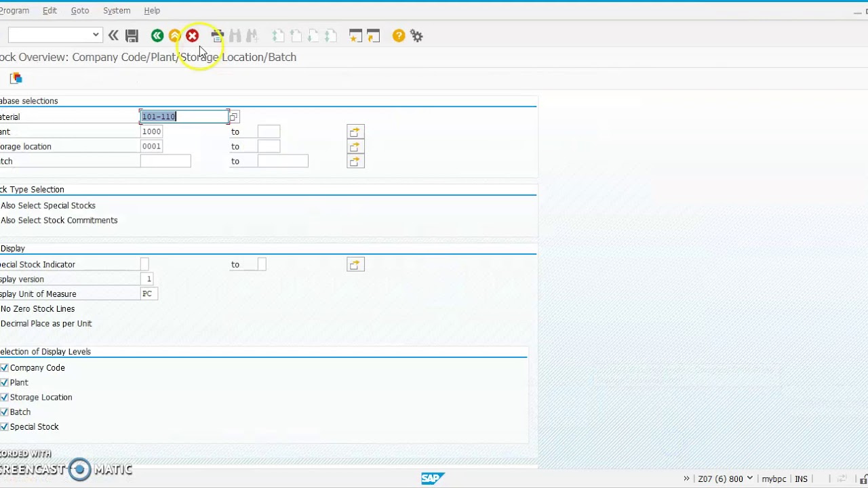Click 'Also Select Special Stocks' label

tap(48, 205)
